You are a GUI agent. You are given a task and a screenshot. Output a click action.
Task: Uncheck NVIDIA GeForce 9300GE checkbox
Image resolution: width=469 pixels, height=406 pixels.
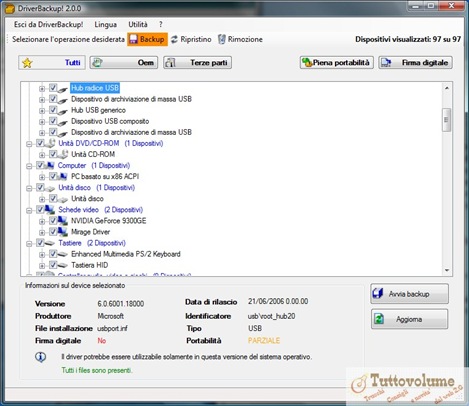coord(53,220)
